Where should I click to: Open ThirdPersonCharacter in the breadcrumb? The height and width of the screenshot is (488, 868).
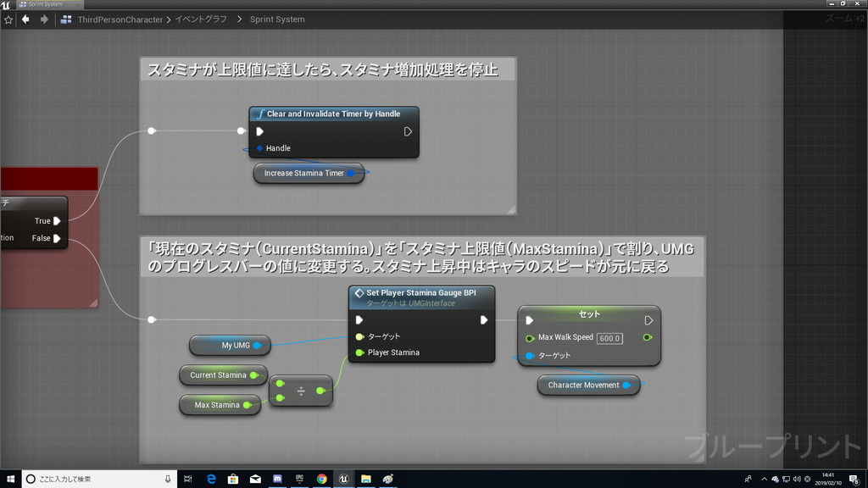pos(120,19)
